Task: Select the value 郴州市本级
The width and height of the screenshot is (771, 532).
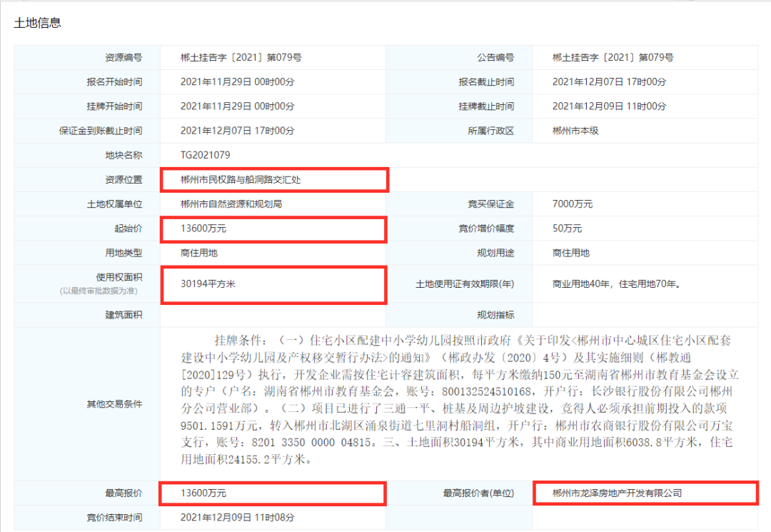Action: point(575,131)
